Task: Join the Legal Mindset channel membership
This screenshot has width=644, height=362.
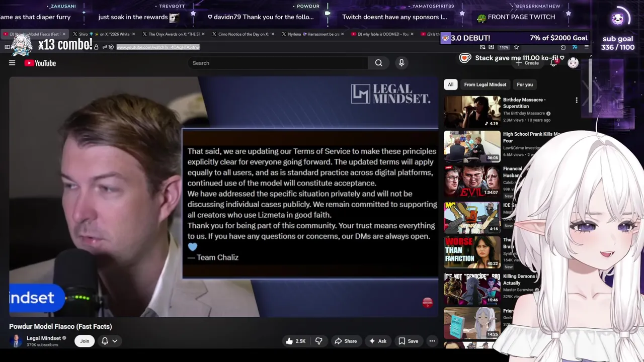Action: (x=85, y=341)
